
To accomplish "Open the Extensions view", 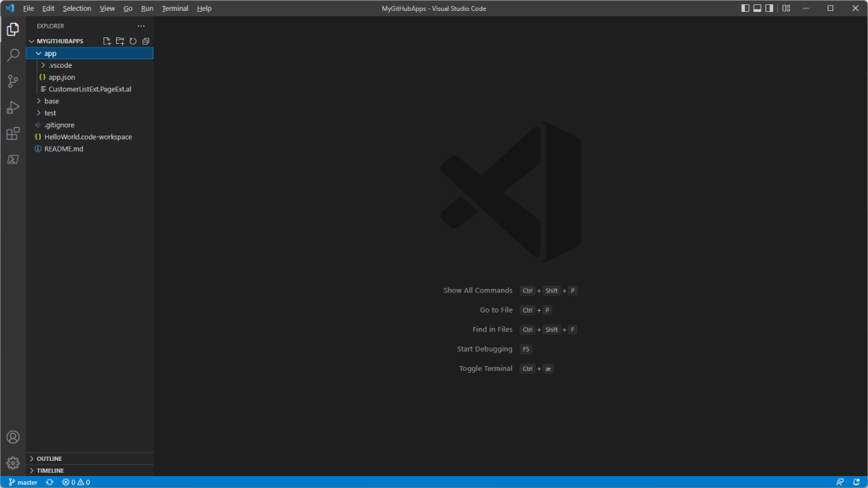I will 13,133.
